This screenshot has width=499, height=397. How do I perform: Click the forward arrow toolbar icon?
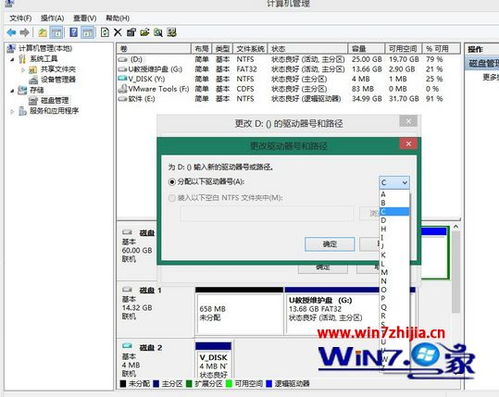pyautogui.click(x=24, y=33)
